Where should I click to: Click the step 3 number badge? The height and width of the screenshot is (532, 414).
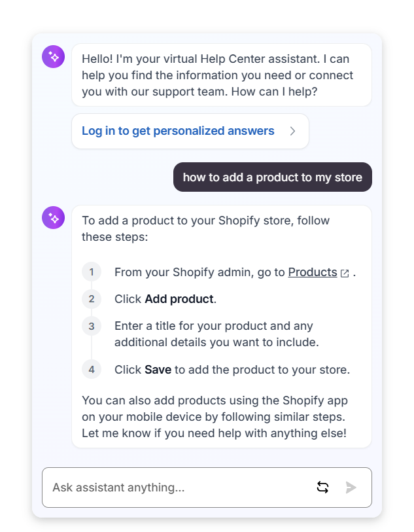92,326
